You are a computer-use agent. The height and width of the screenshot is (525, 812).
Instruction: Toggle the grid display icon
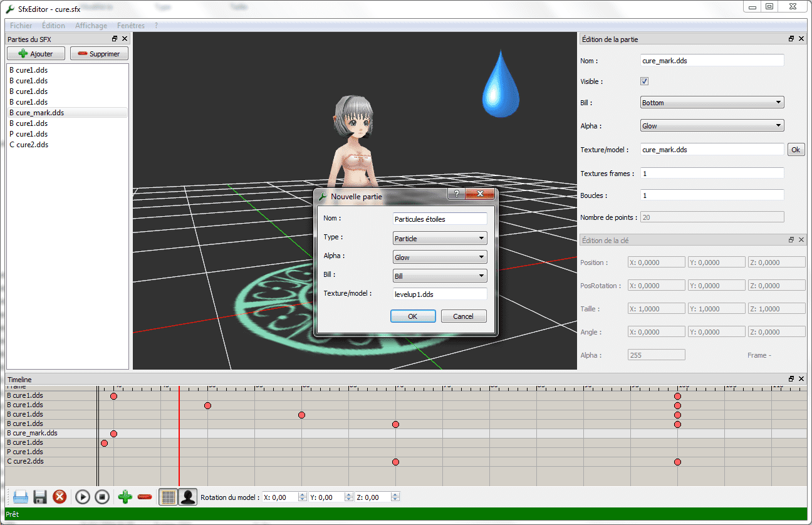pos(168,497)
